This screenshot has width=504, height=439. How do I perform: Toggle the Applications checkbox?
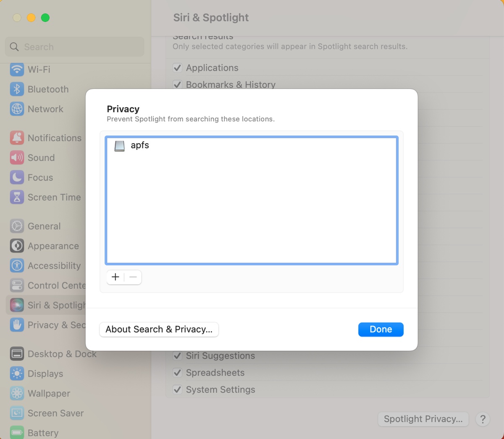tap(178, 68)
